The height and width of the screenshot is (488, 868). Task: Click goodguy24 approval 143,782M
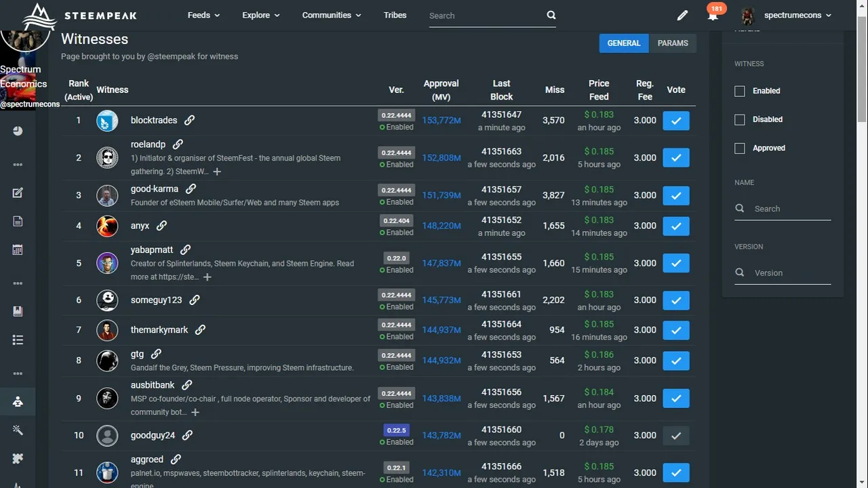(x=441, y=435)
